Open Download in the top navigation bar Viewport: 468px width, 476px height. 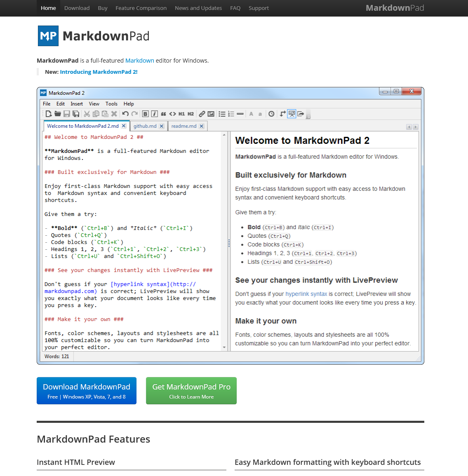[77, 8]
